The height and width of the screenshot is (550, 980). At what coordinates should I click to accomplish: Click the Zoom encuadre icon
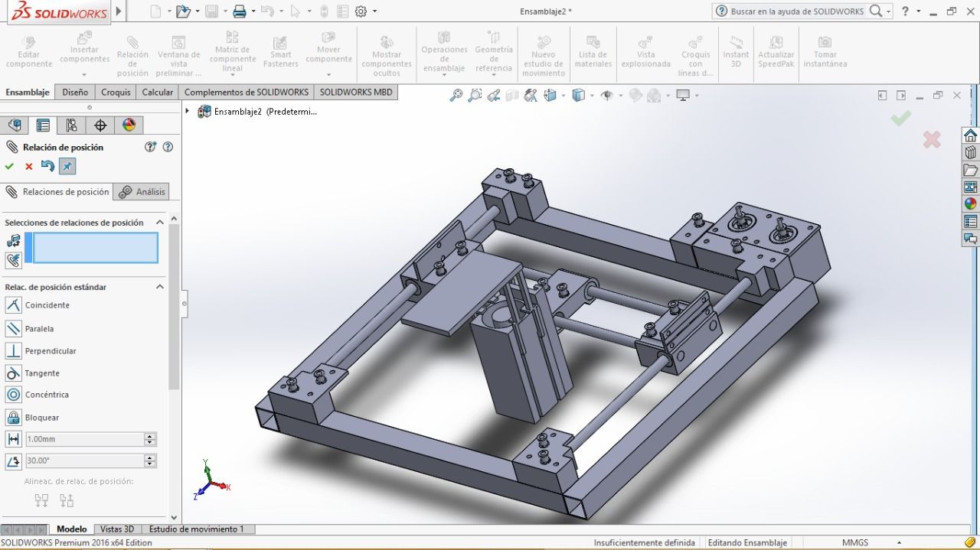tap(475, 95)
